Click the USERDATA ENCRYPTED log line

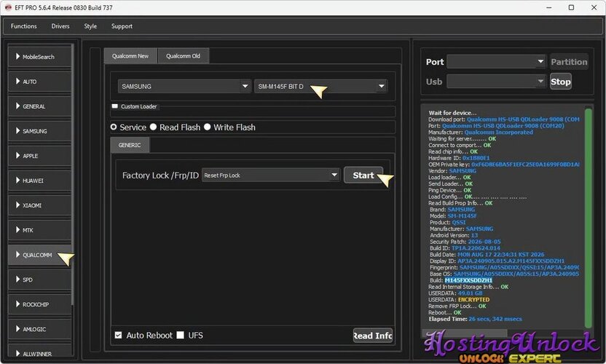[459, 299]
